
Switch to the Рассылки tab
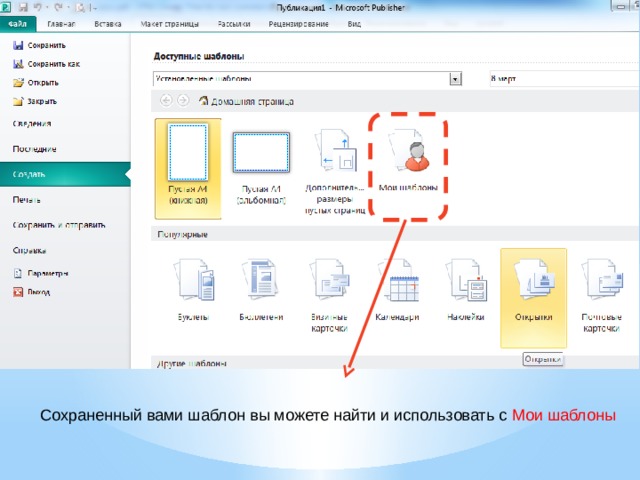234,24
